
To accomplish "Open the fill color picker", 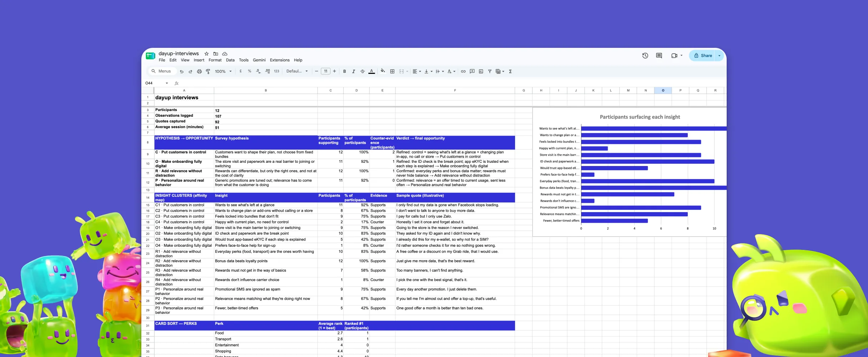I will pos(383,71).
